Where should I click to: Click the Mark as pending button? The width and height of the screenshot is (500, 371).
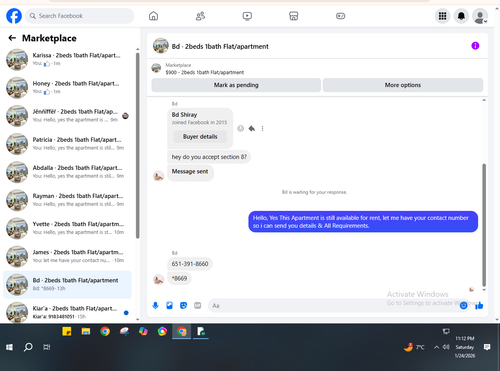236,85
